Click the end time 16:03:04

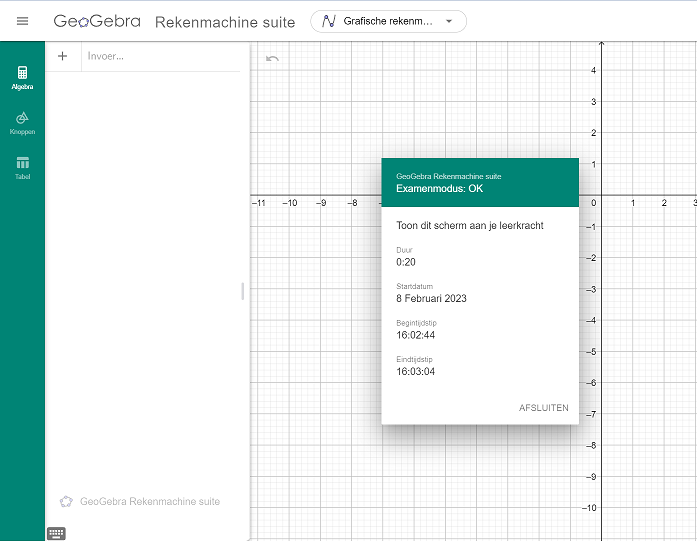coord(416,371)
